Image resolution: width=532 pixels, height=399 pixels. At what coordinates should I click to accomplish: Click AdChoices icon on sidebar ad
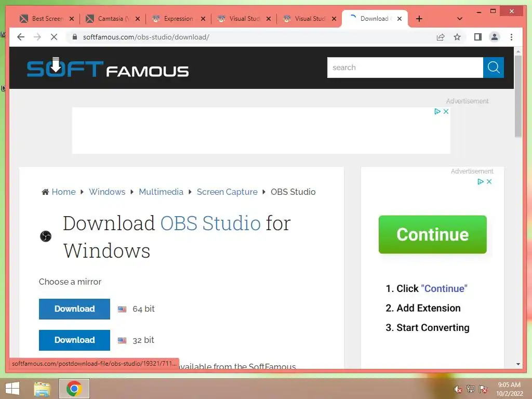[x=481, y=181]
